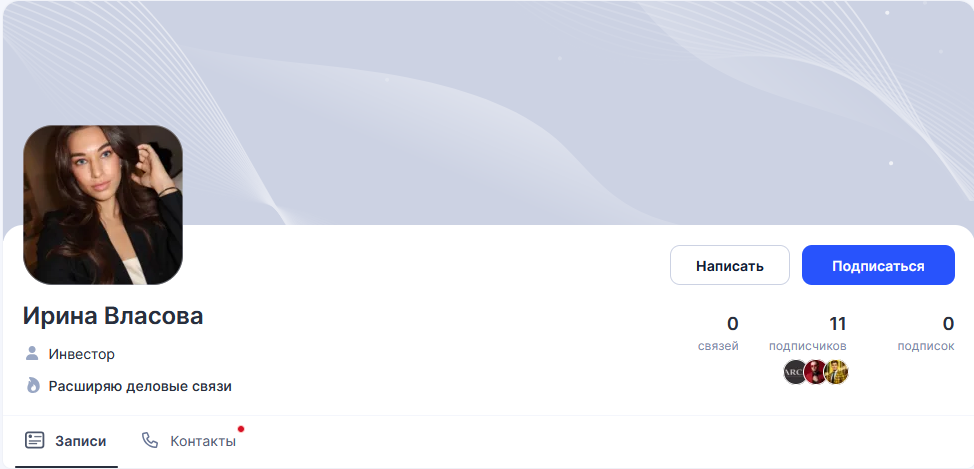Open the red subscriber avatar

pos(815,372)
